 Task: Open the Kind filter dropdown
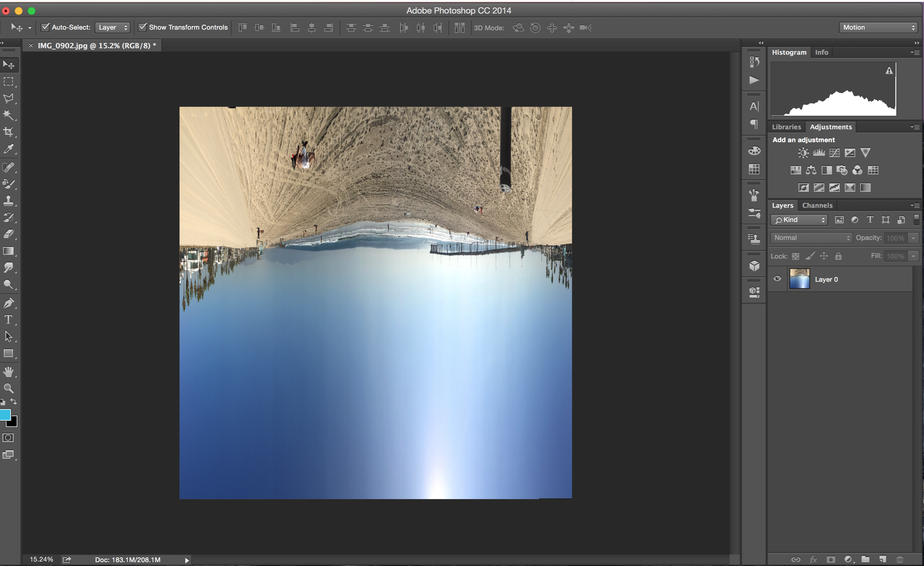click(x=799, y=220)
